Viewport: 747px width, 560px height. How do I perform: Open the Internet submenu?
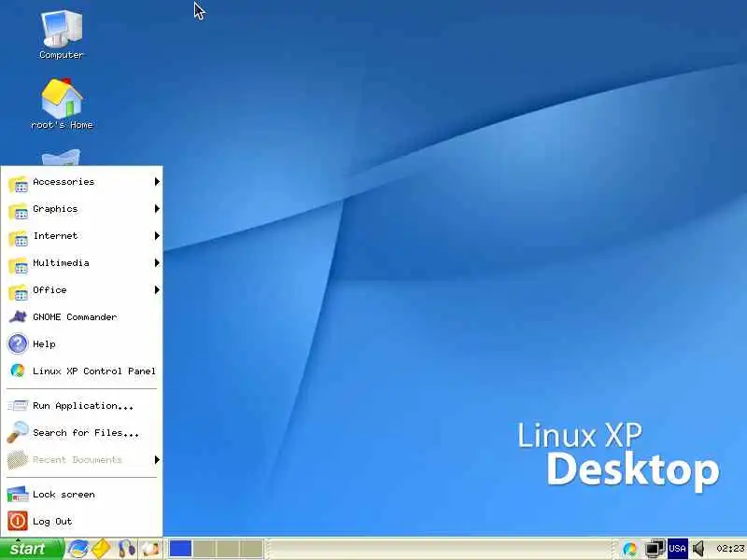[x=82, y=236]
